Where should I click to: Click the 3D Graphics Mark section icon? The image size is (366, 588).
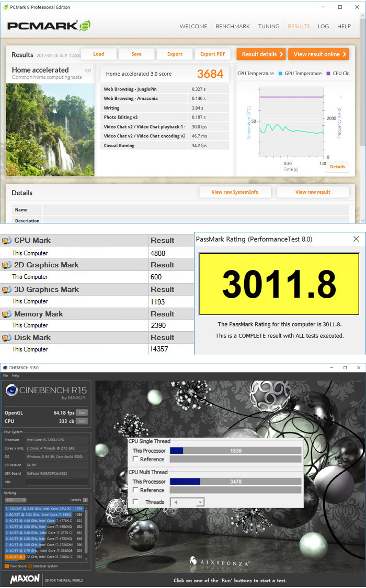7,289
